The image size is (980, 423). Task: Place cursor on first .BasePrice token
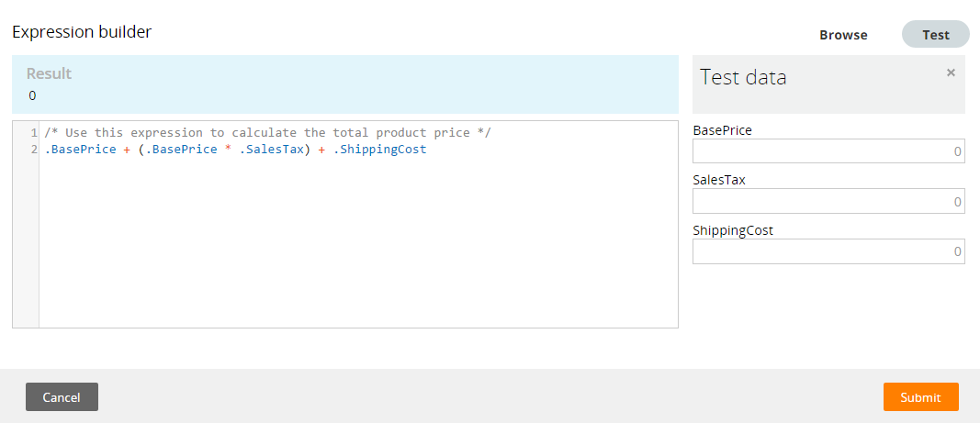[80, 150]
